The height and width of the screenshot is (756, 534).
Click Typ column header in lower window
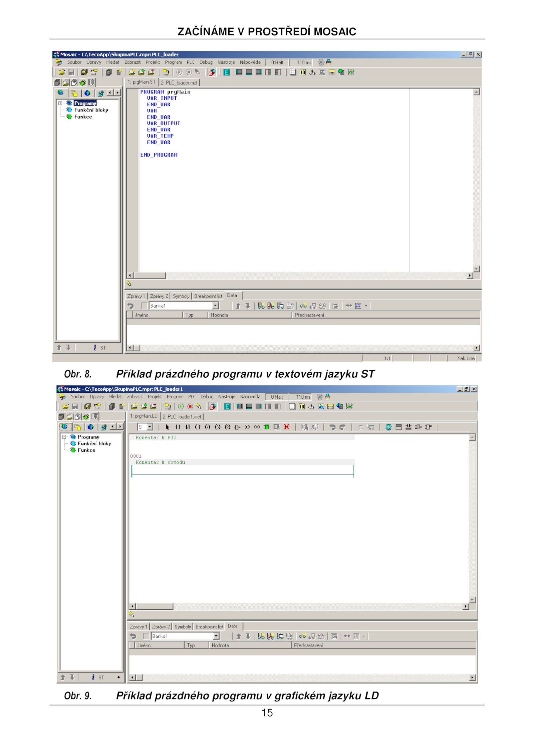[197, 645]
